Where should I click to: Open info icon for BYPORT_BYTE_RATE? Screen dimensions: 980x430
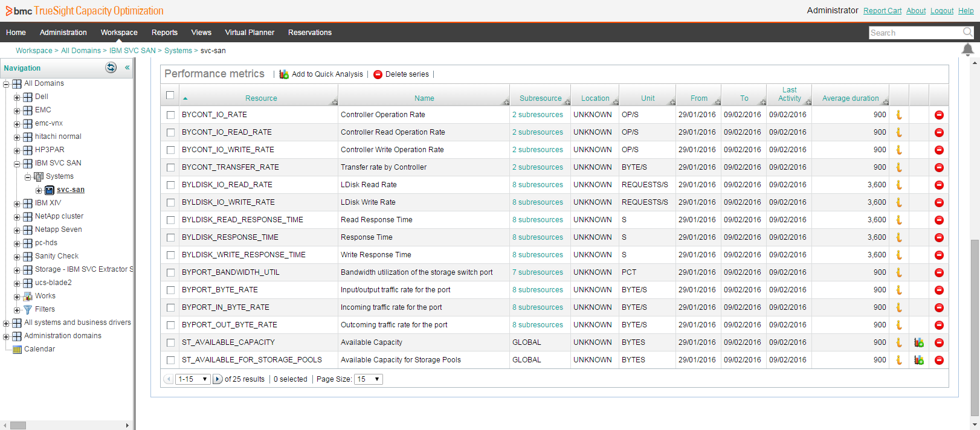899,290
